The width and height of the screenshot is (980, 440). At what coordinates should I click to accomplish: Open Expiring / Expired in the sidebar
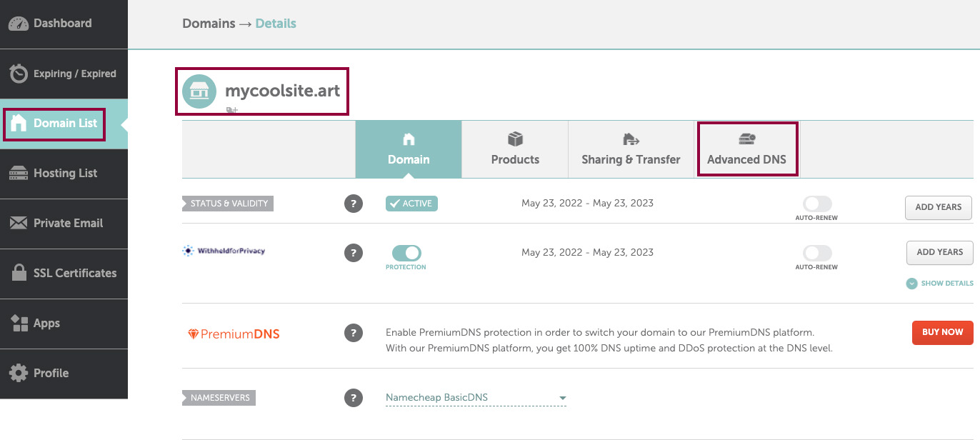(x=64, y=74)
